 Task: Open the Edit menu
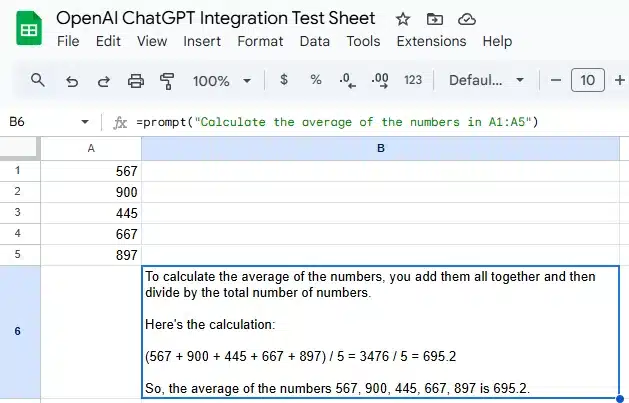tap(108, 41)
